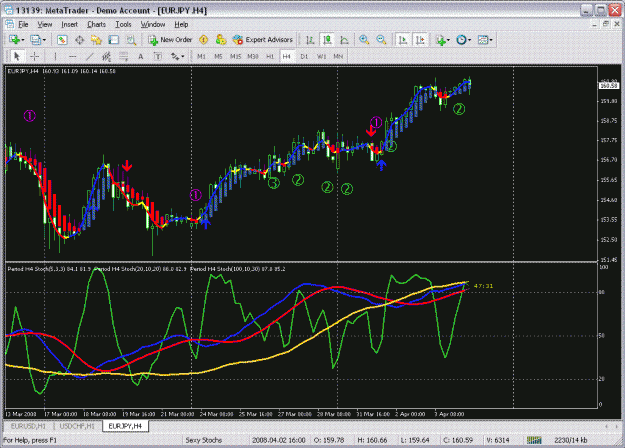Screen dimensions: 625x448
Task: Open the Insert menu
Action: (x=69, y=24)
